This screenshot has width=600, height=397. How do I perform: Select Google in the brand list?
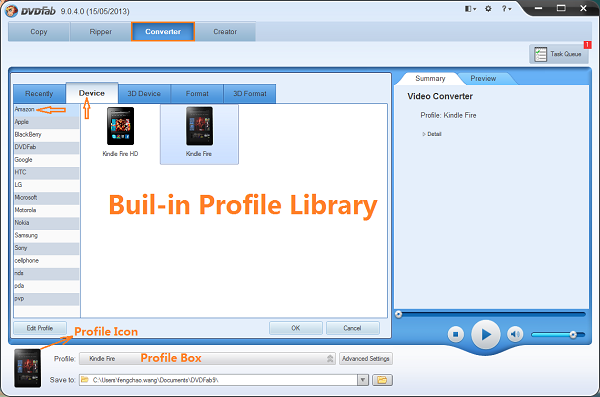tap(47, 160)
